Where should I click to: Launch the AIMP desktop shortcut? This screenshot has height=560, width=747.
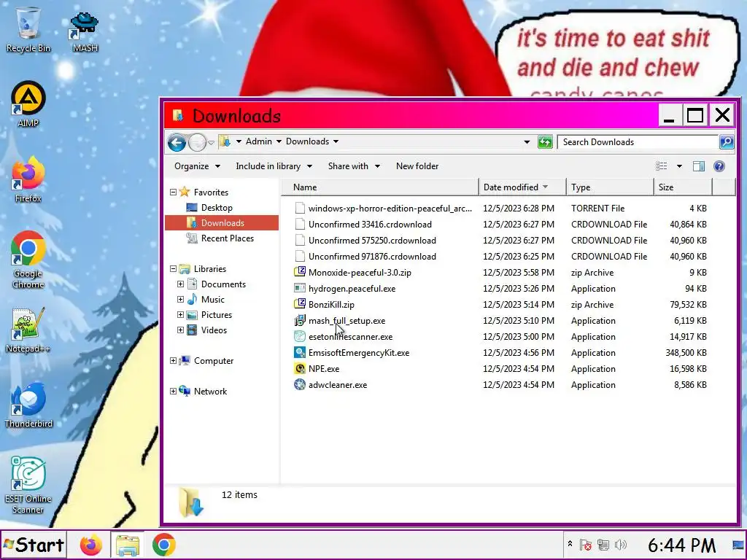pos(28,104)
